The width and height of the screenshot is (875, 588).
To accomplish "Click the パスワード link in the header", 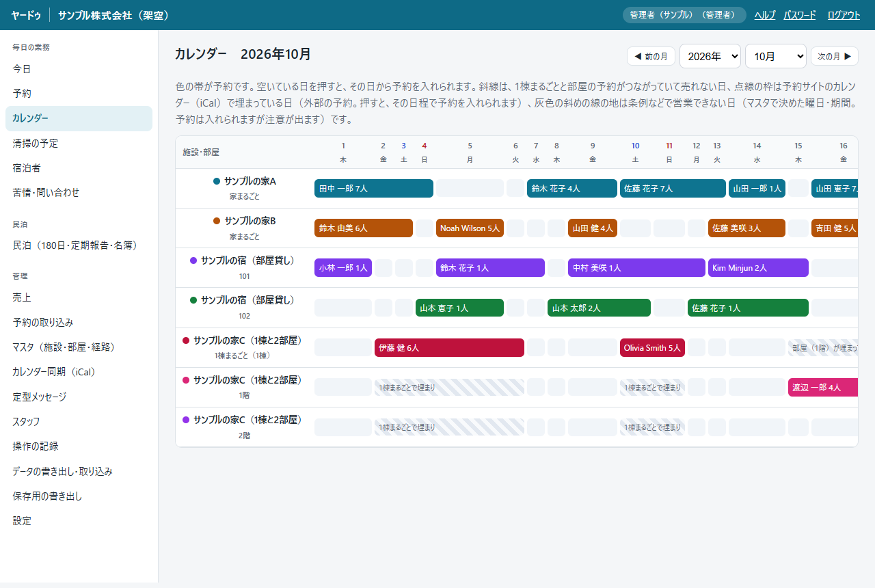I will pyautogui.click(x=800, y=15).
